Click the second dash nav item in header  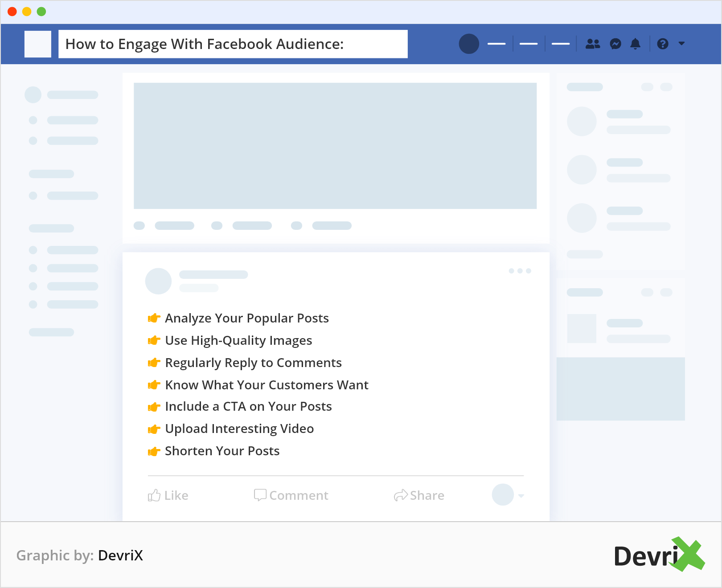[x=529, y=44]
